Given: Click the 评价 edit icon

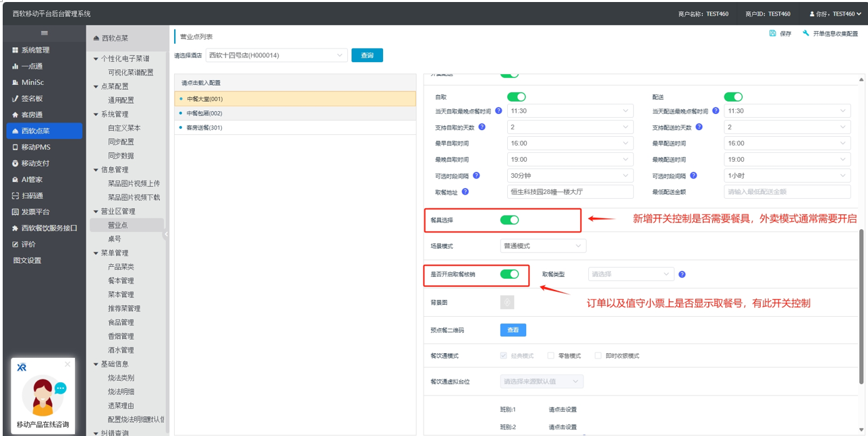Looking at the screenshot, I should pos(16,244).
